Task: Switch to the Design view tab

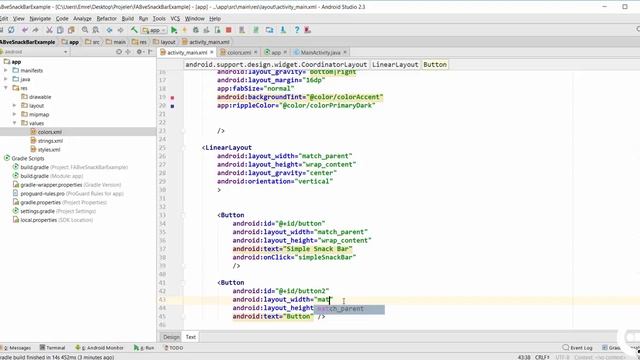Action: coord(171,337)
